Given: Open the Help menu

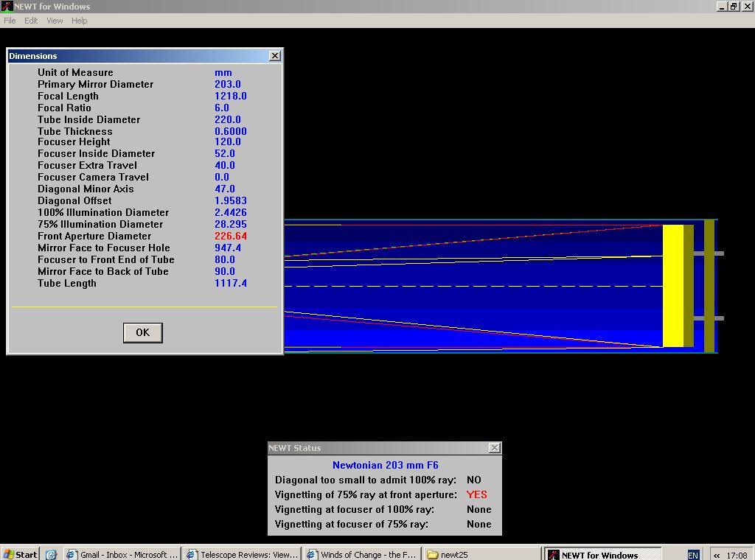Looking at the screenshot, I should [80, 21].
